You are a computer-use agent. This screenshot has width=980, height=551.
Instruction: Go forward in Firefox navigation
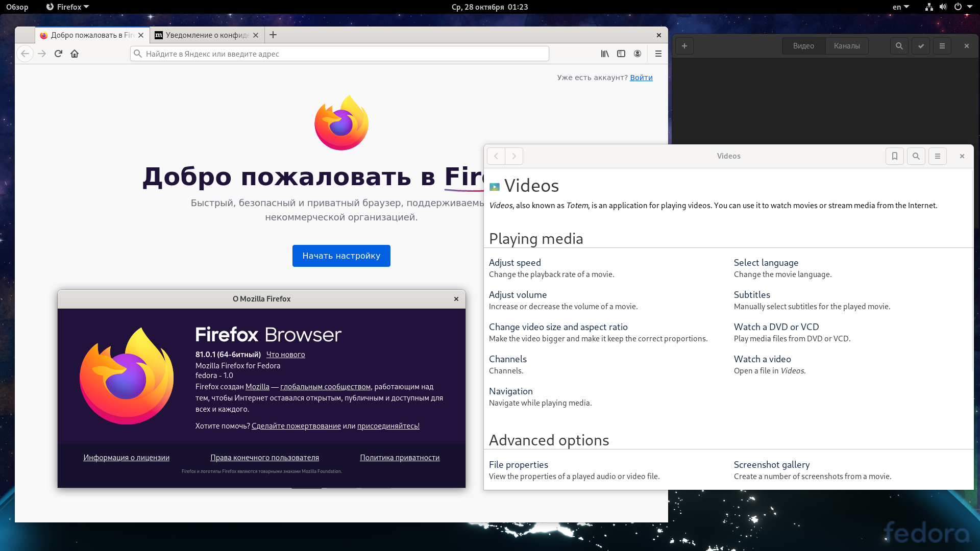[x=42, y=54]
